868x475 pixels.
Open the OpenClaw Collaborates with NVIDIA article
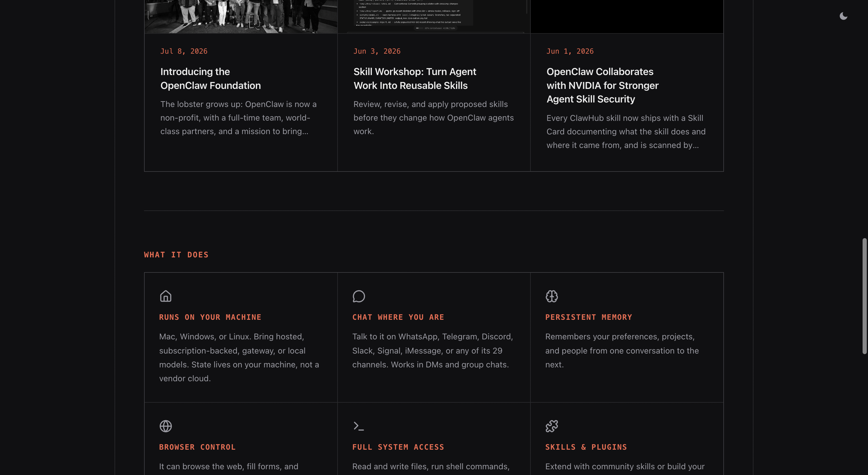coord(602,85)
